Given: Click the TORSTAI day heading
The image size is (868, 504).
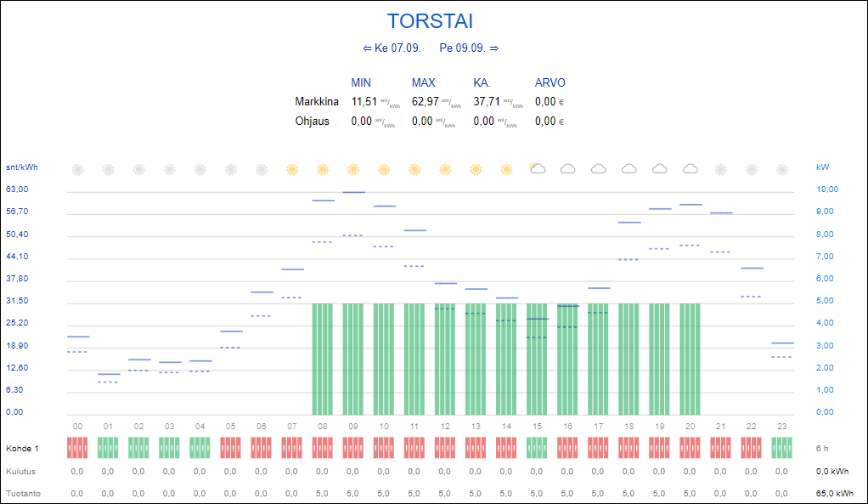Looking at the screenshot, I should [430, 21].
